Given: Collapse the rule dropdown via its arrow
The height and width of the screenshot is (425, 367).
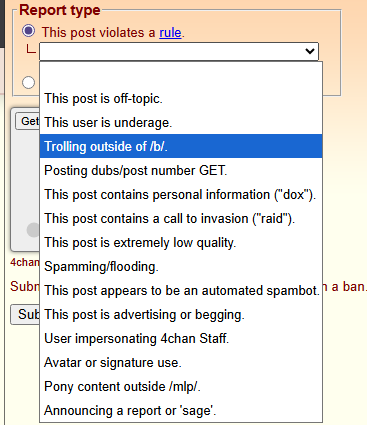Looking at the screenshot, I should pos(310,51).
